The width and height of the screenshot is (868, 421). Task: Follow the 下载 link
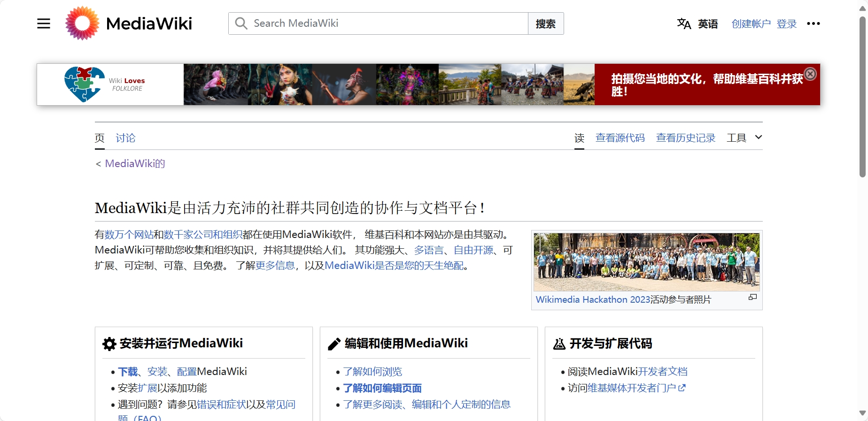click(x=128, y=372)
